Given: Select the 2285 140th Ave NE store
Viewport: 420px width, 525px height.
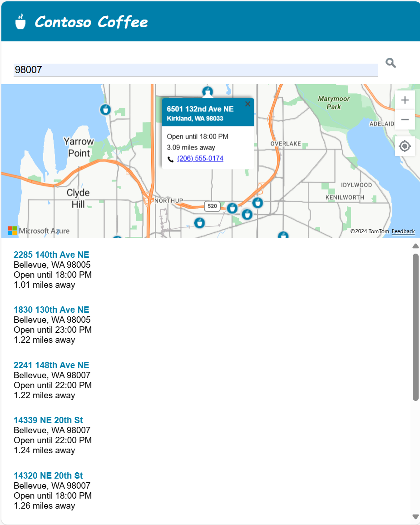Looking at the screenshot, I should click(x=51, y=255).
